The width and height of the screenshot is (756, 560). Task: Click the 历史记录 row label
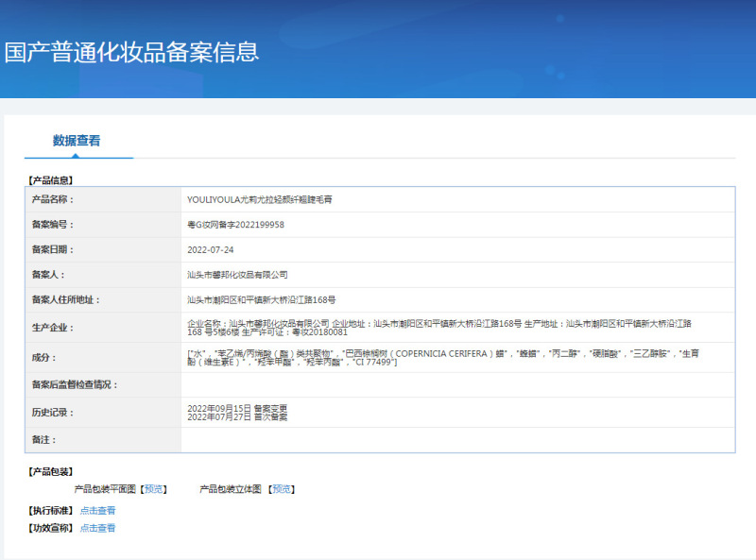tap(53, 413)
